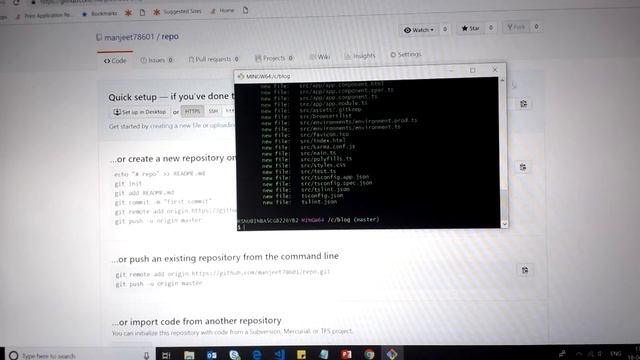Image resolution: width=640 pixels, height=360 pixels.
Task: Open the Wiki tab
Action: pyautogui.click(x=320, y=57)
